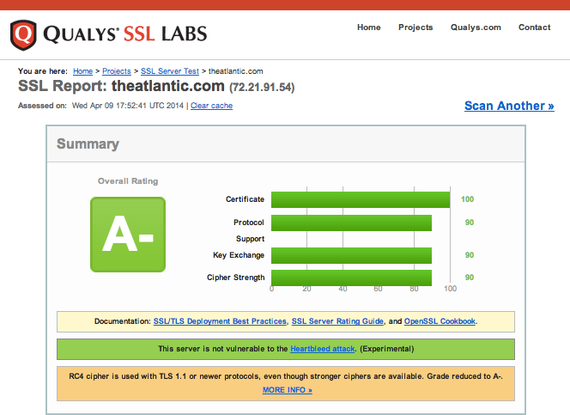Screen dimensions: 570x415
Task: Select the theatlantic.com breadcrumb text
Action: pyautogui.click(x=236, y=71)
